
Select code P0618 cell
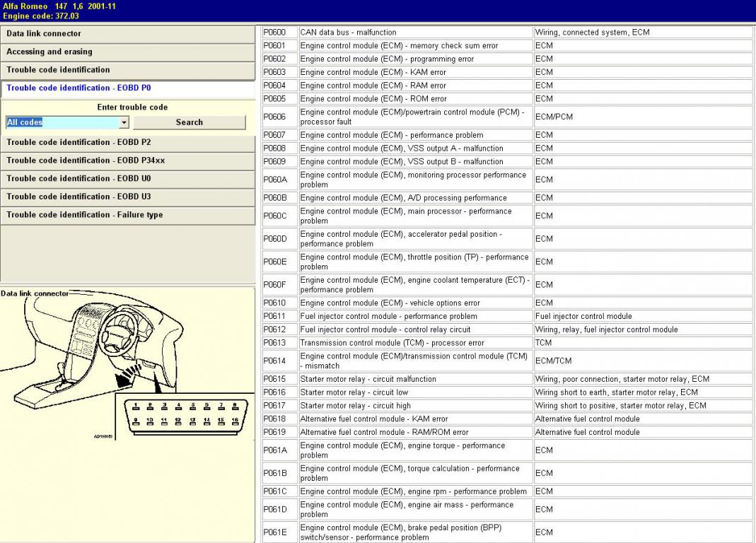coord(279,419)
